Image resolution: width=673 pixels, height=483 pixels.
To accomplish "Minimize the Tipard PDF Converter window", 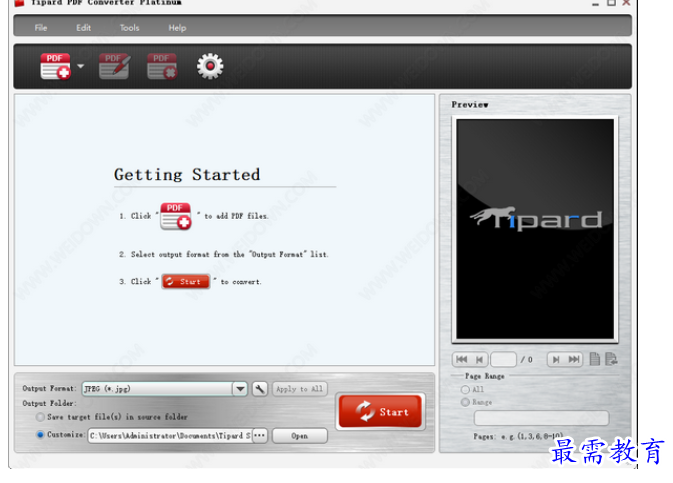I will click(595, 3).
